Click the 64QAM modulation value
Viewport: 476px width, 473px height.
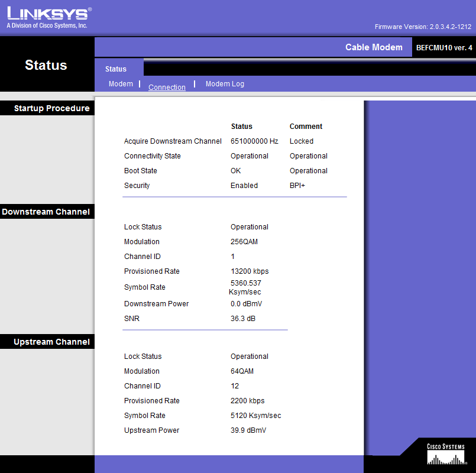(242, 371)
